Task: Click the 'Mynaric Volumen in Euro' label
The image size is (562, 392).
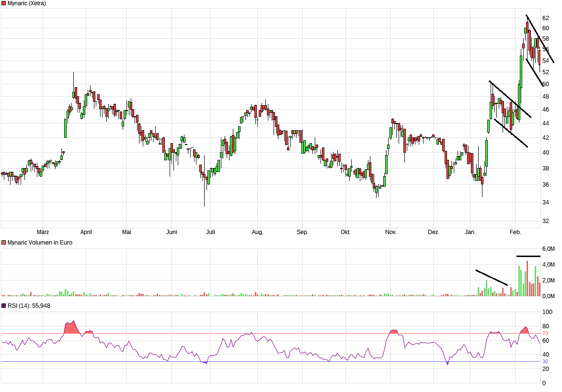Action: pos(40,243)
